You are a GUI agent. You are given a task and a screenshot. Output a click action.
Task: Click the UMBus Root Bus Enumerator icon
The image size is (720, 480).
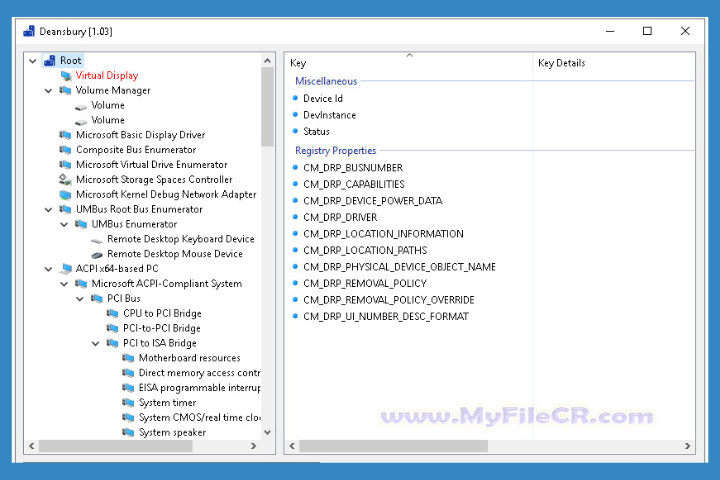point(65,209)
